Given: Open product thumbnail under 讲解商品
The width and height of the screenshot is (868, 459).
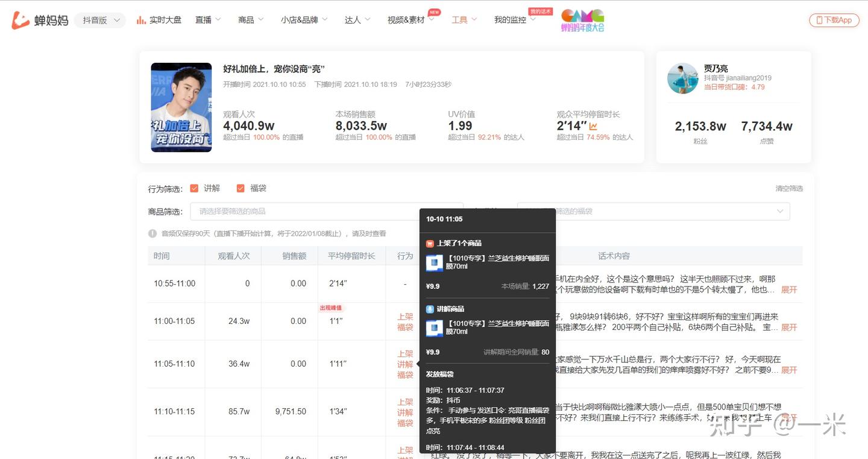Looking at the screenshot, I should [x=435, y=328].
